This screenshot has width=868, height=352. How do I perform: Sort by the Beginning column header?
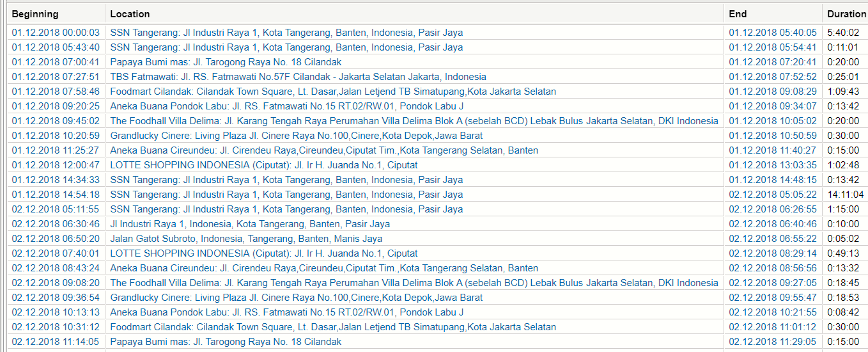35,13
